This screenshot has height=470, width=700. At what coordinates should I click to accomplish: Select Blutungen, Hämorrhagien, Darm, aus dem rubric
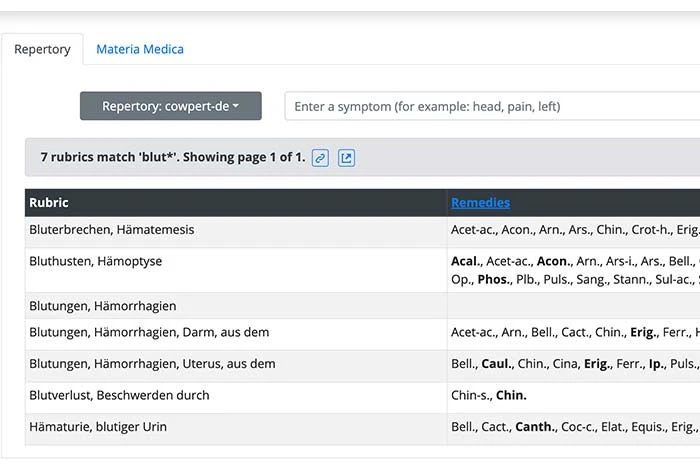tap(149, 332)
